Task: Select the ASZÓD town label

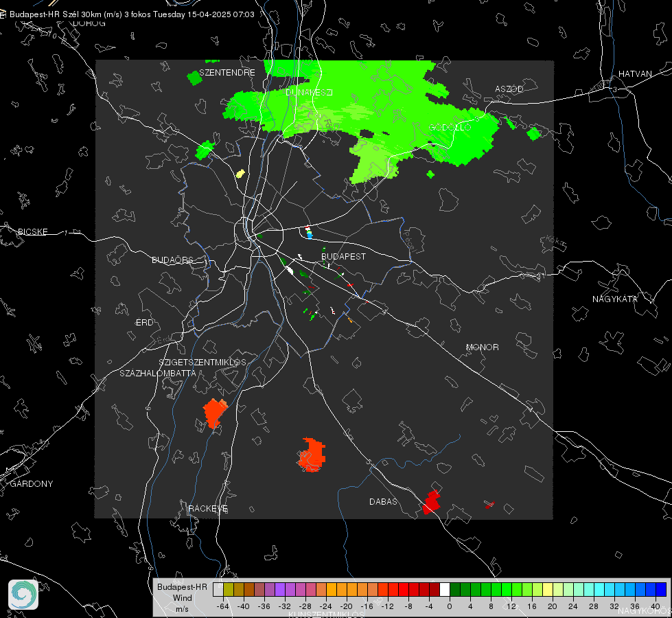Action: pos(509,89)
